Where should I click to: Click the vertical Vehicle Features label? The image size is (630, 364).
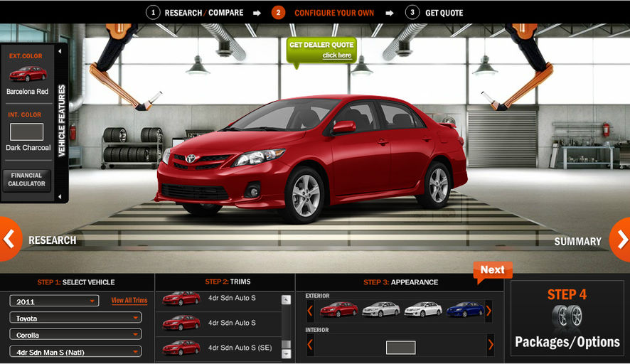click(61, 120)
